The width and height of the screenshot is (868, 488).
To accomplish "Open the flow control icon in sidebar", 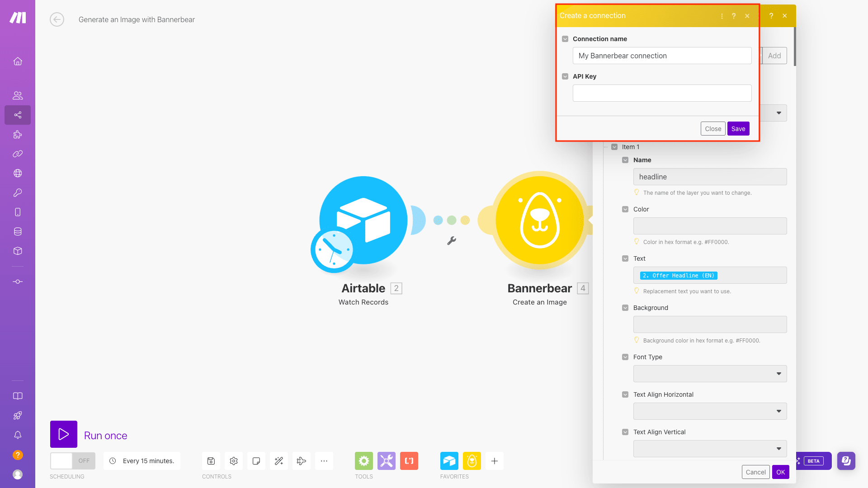I will pos(18,282).
